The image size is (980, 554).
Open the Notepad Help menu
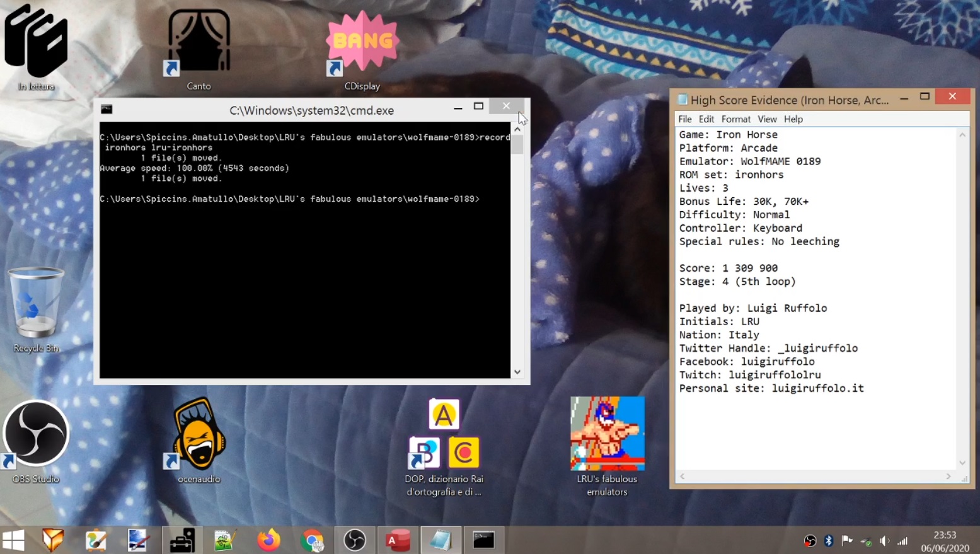pos(793,119)
